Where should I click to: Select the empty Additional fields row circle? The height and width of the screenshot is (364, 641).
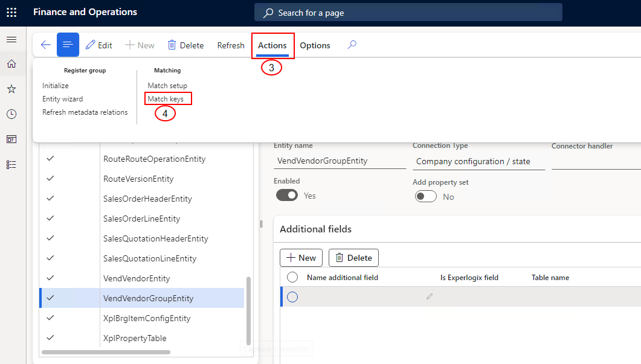coord(292,297)
